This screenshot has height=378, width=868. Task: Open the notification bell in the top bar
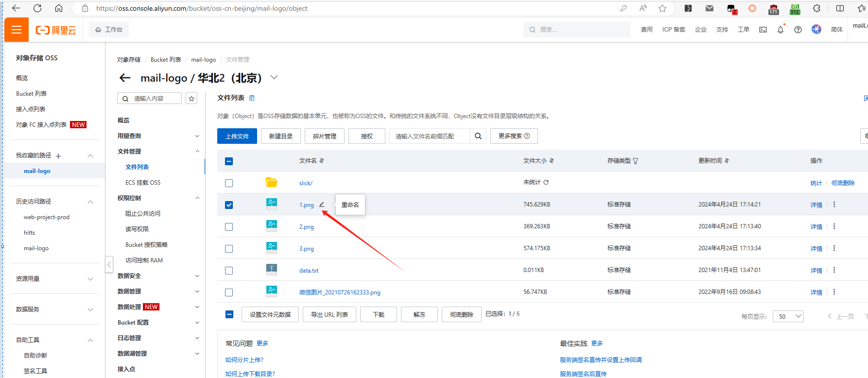click(781, 30)
